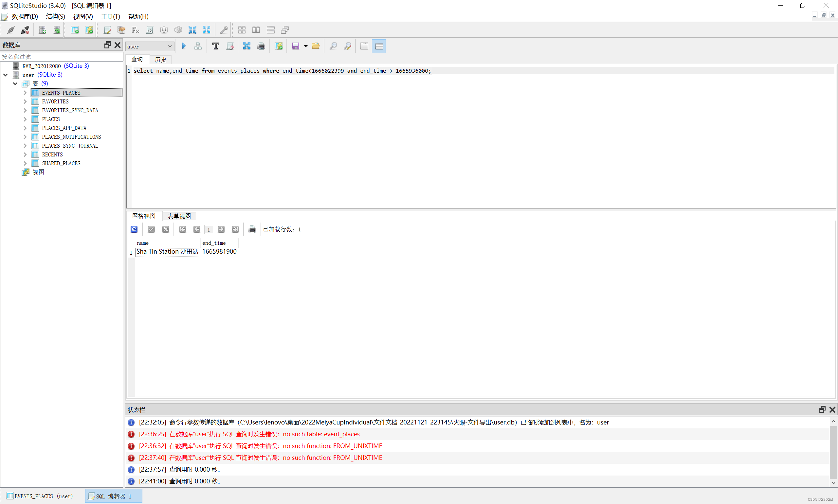Screen dimensions: 838x504
Task: Run the SQL query with Execute button
Action: [184, 46]
